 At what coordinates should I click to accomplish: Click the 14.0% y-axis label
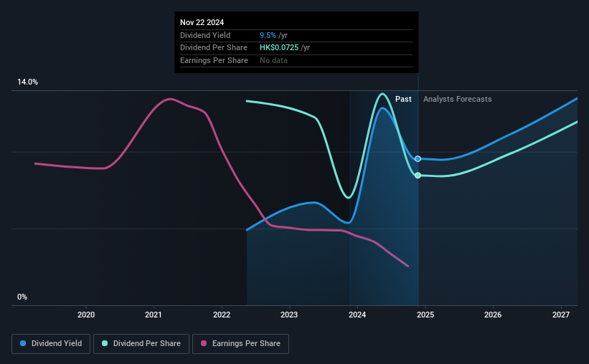click(27, 82)
